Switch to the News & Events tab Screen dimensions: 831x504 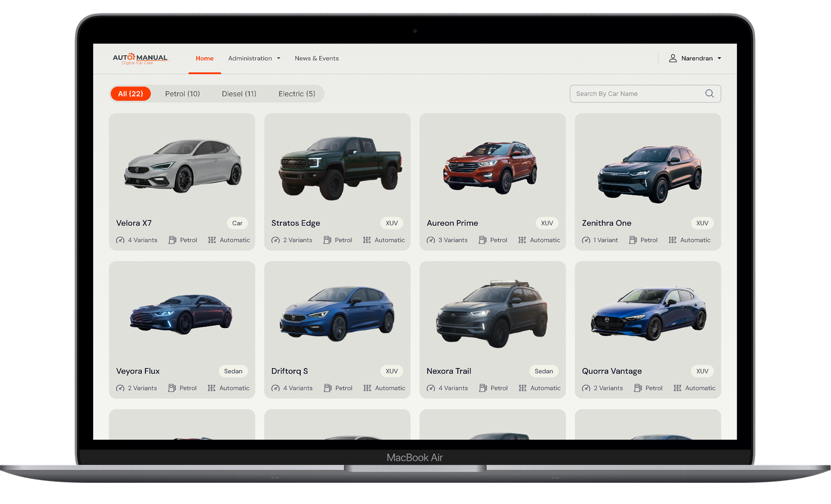coord(316,58)
